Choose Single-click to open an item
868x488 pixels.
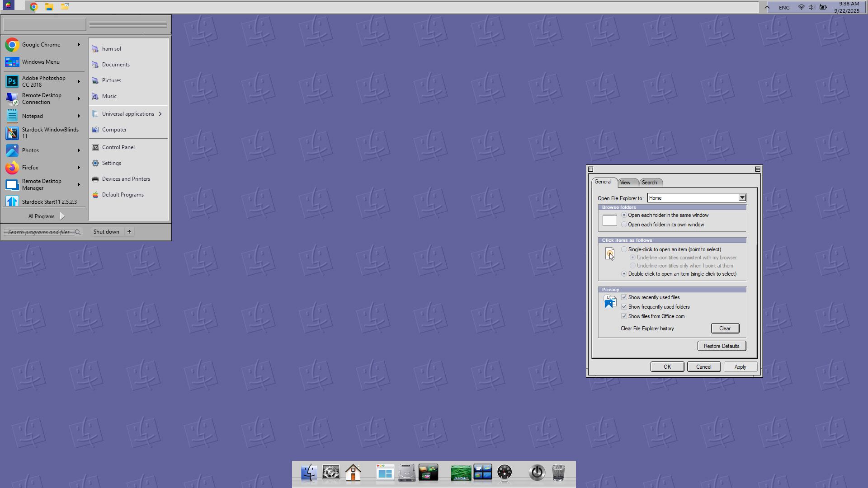(624, 249)
